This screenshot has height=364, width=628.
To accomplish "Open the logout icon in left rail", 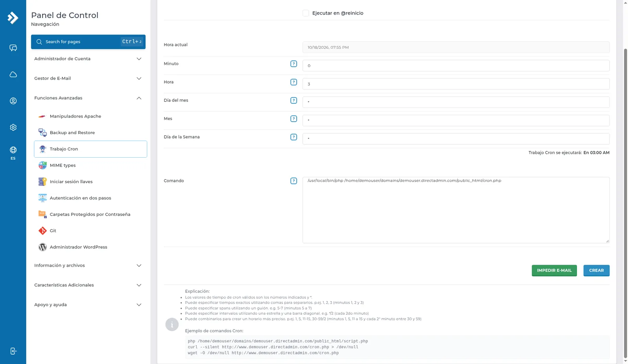I will pyautogui.click(x=13, y=351).
